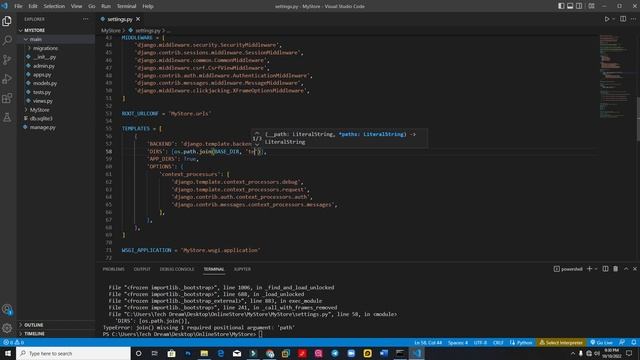640x360 pixels.
Task: Click the Run Python File play button
Action: pos(607,19)
